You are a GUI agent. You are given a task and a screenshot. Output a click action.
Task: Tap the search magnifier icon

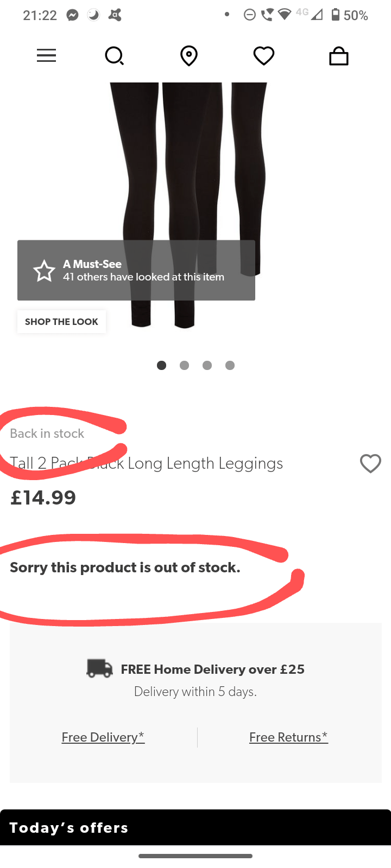(x=114, y=56)
